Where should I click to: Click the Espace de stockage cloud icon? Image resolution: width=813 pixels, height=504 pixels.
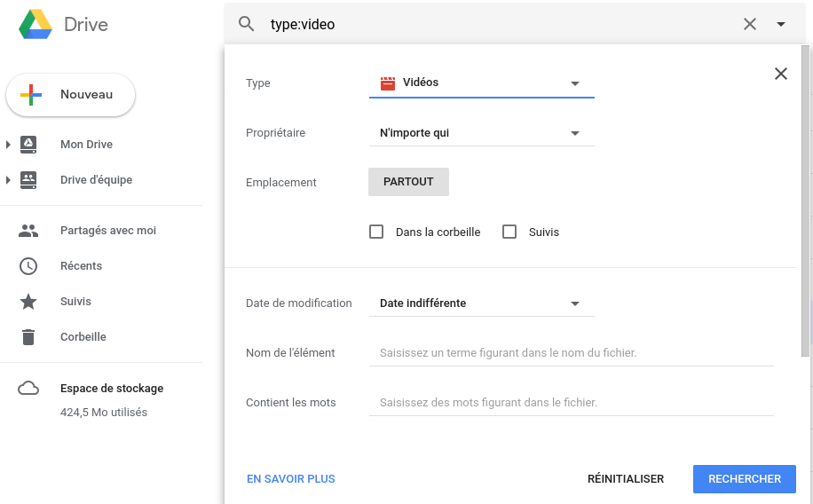pyautogui.click(x=28, y=389)
